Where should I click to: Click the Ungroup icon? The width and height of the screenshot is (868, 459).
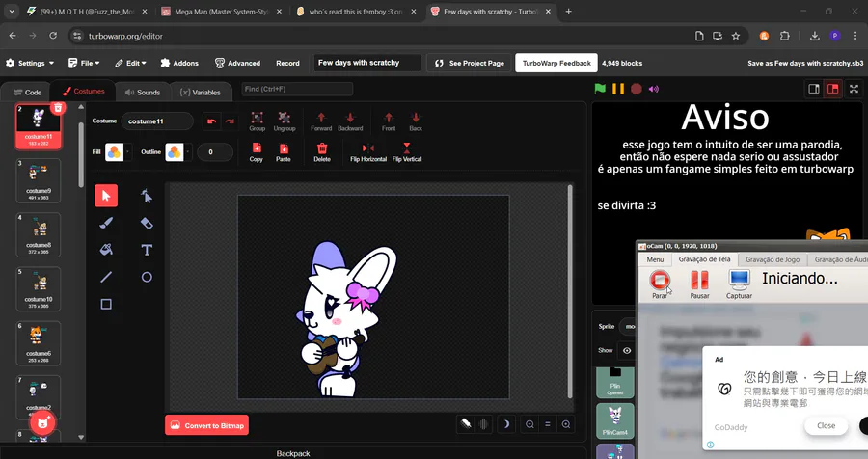tap(284, 121)
